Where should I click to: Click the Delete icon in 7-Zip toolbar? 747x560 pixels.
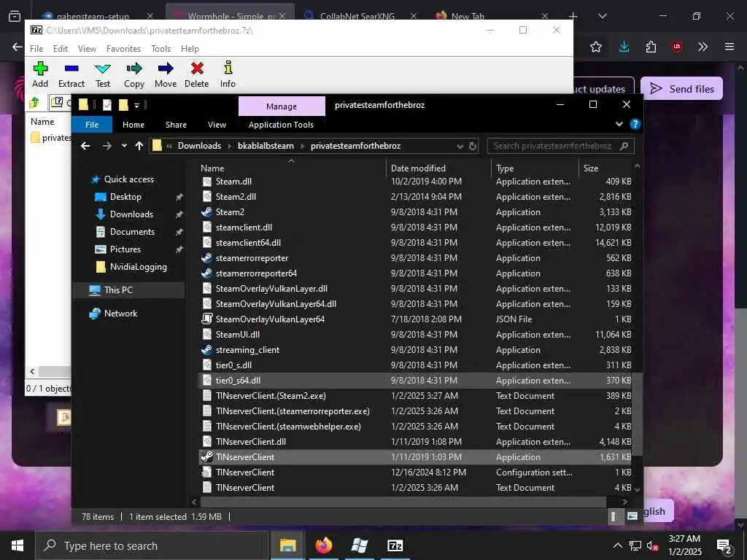point(197,69)
